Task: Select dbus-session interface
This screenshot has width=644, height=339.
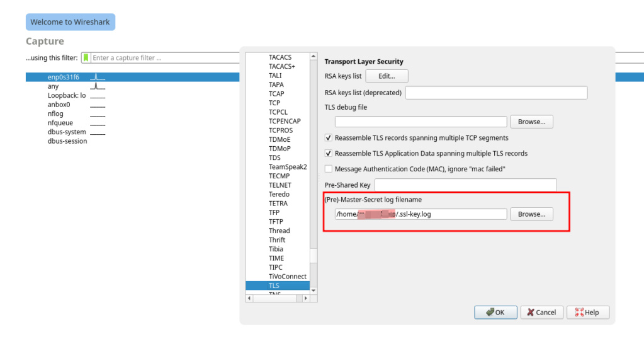Action: click(67, 141)
